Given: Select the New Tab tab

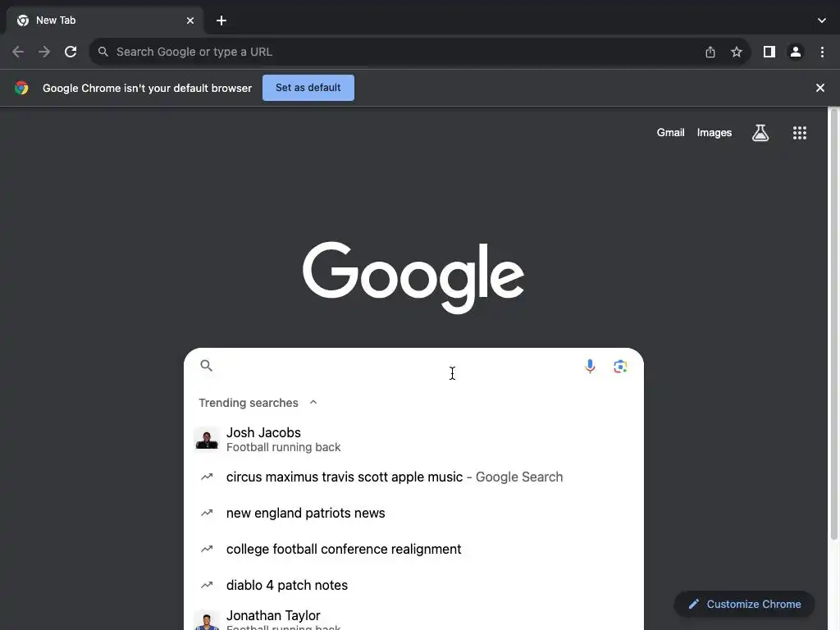Looking at the screenshot, I should pos(105,21).
